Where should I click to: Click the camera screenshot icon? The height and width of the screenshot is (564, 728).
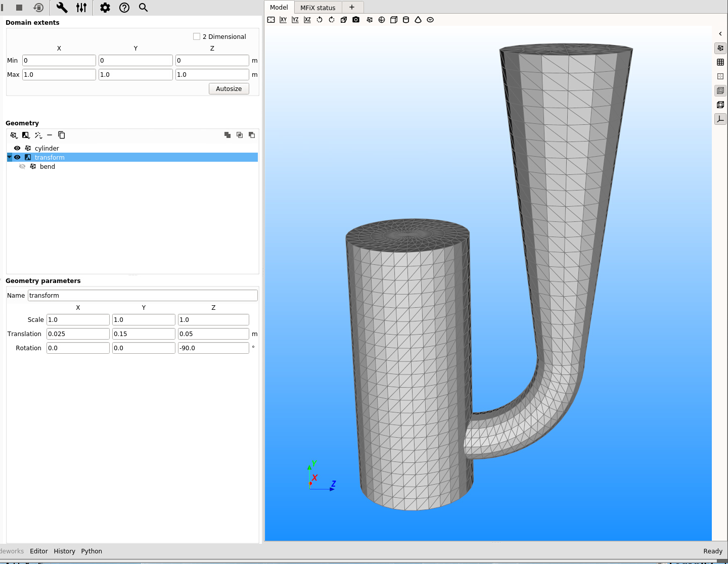click(x=356, y=20)
